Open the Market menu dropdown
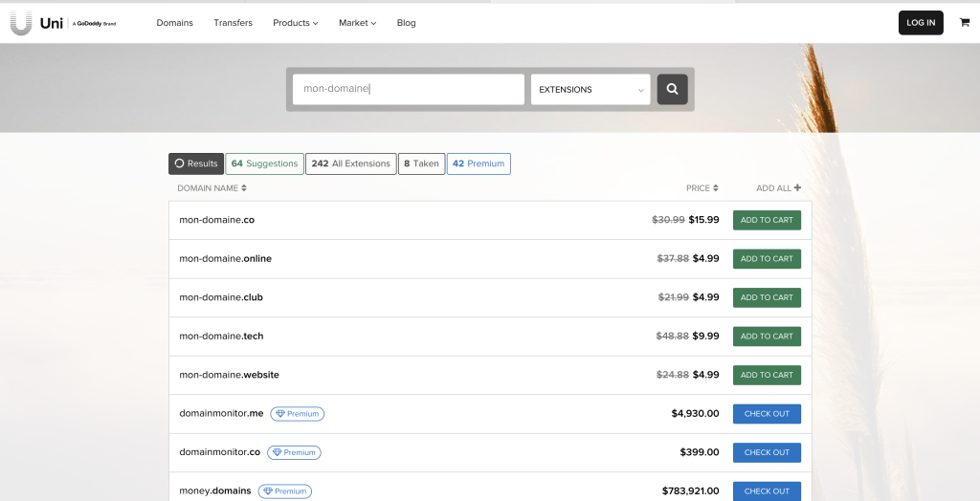 click(x=357, y=23)
